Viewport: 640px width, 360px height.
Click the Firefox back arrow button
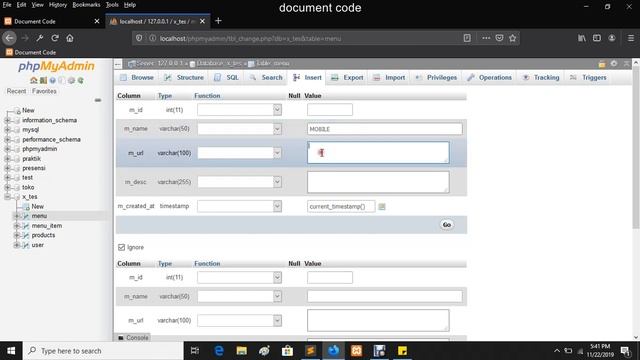(9, 38)
